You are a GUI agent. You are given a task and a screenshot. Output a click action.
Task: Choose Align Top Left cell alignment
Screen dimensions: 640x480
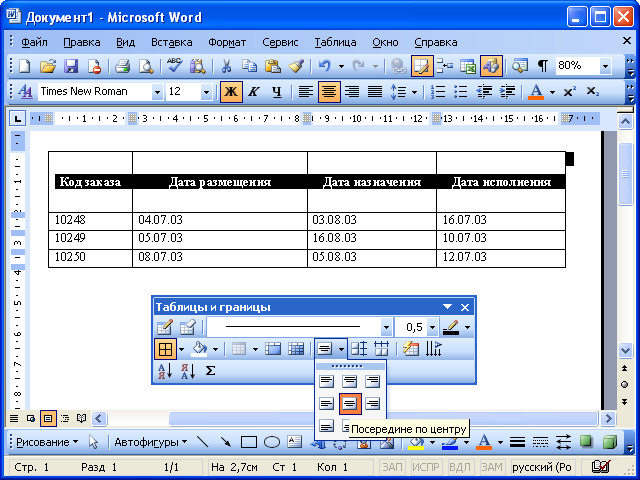tap(326, 381)
